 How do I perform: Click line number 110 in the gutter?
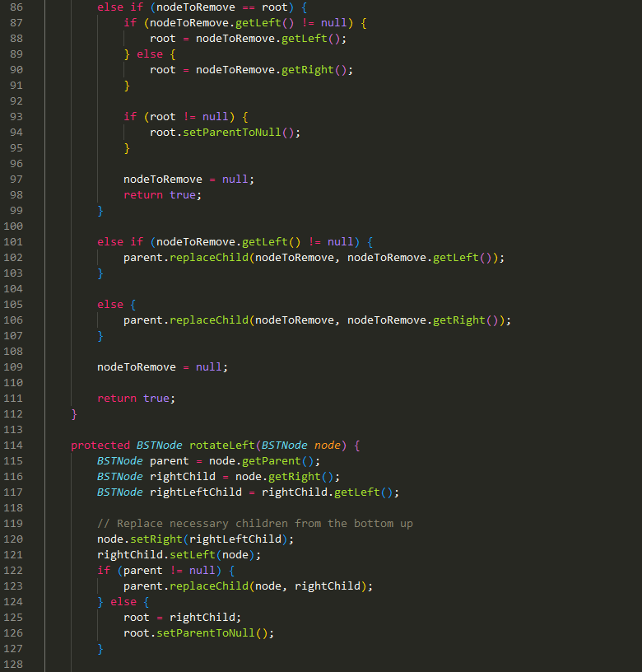click(13, 383)
